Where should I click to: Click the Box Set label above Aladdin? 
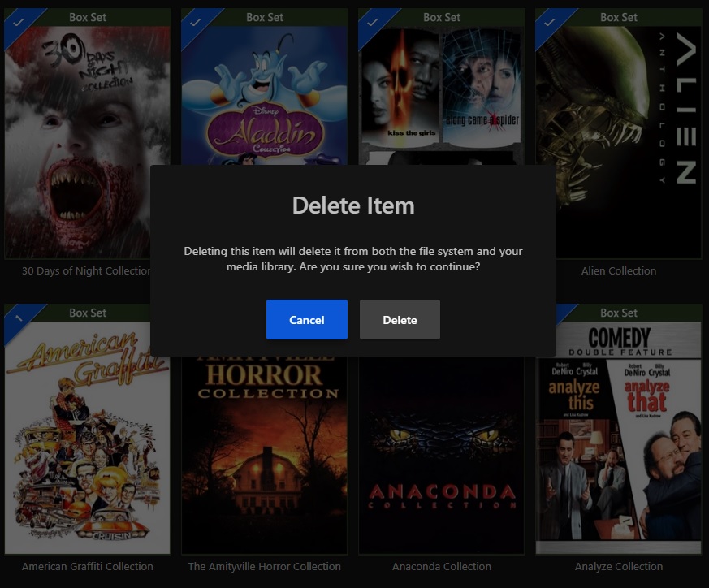click(265, 17)
